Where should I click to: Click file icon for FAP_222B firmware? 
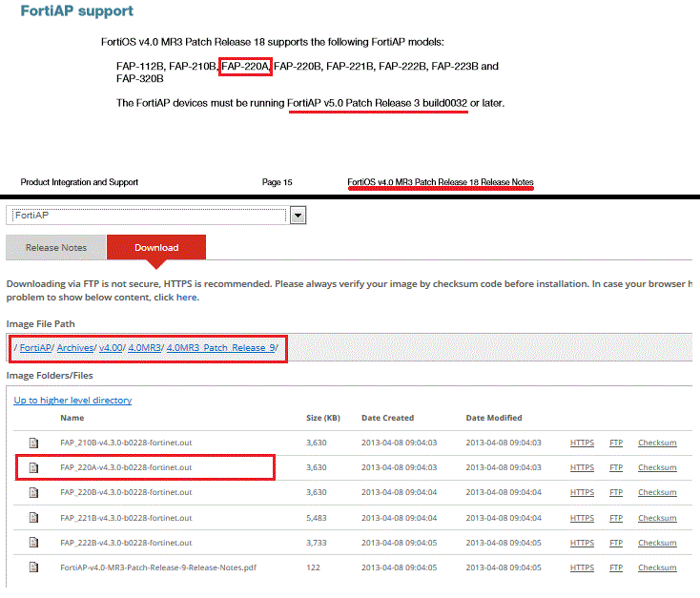coord(34,543)
